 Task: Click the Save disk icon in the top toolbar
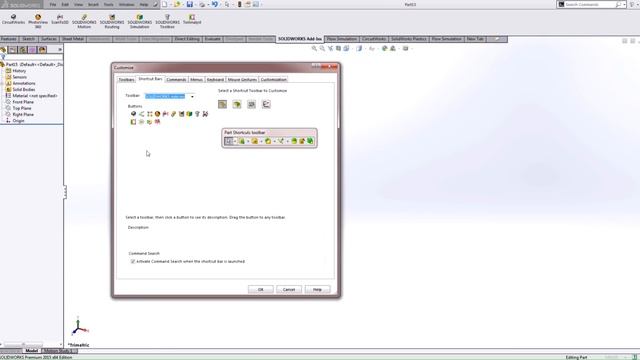189,4
